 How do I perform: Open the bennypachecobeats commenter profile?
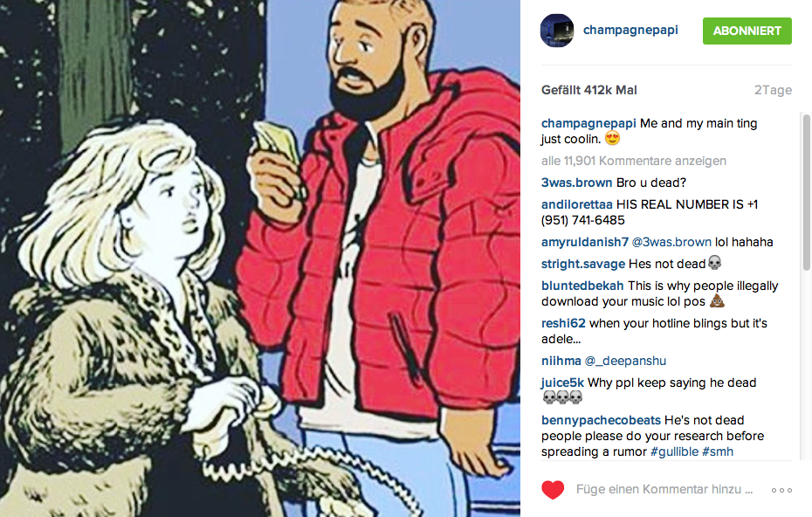tap(601, 420)
